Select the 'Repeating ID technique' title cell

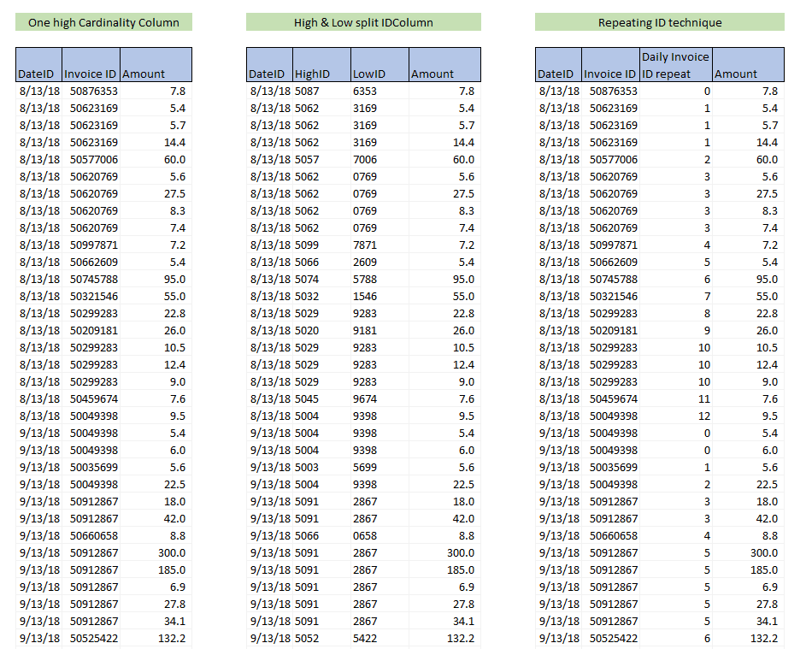[660, 22]
